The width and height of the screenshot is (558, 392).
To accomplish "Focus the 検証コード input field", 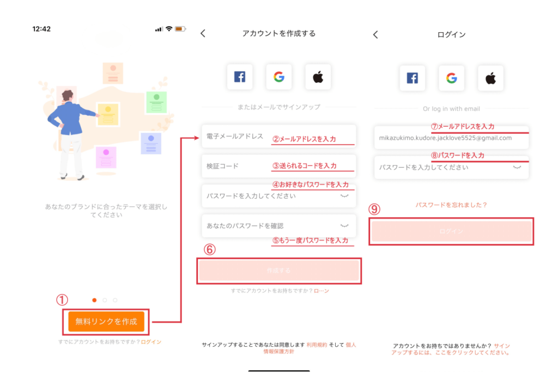I will click(279, 166).
